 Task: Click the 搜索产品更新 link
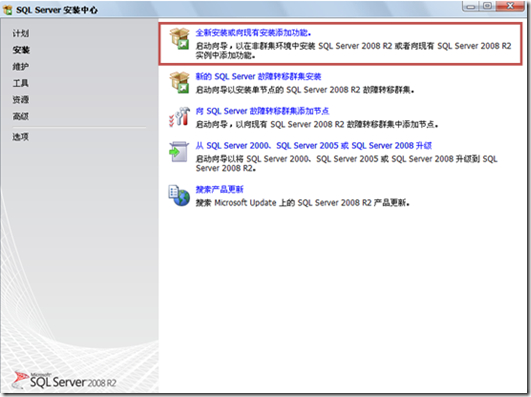(x=219, y=189)
